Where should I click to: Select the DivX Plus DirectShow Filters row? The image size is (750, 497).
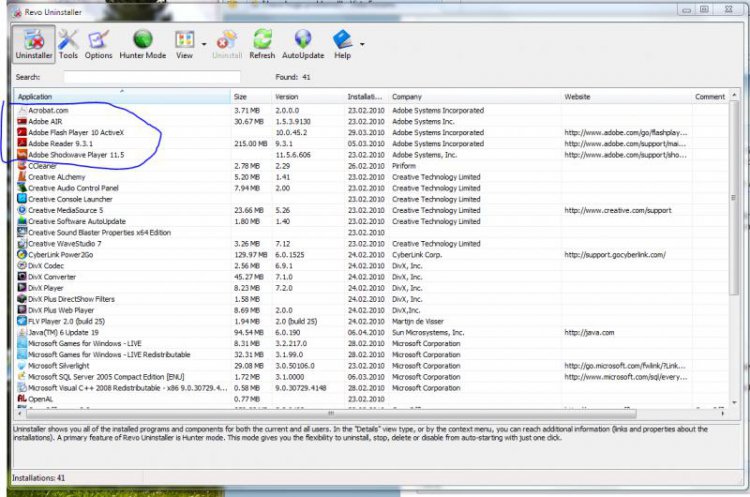tap(371, 299)
